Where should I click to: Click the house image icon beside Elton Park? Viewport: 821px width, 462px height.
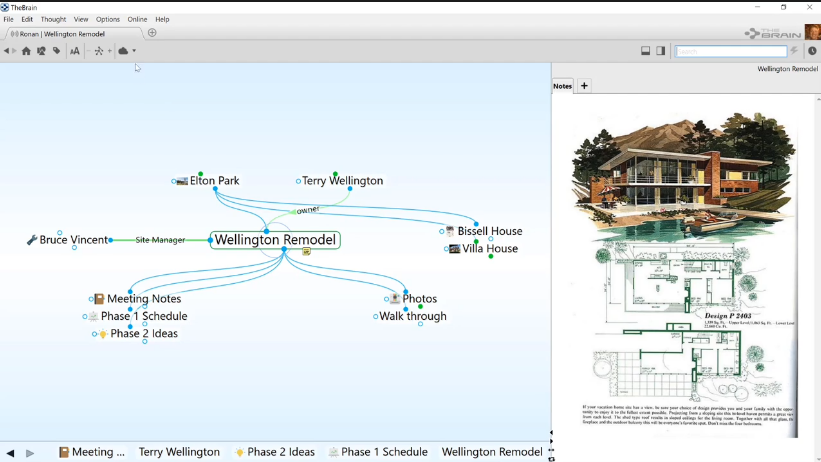click(x=182, y=181)
